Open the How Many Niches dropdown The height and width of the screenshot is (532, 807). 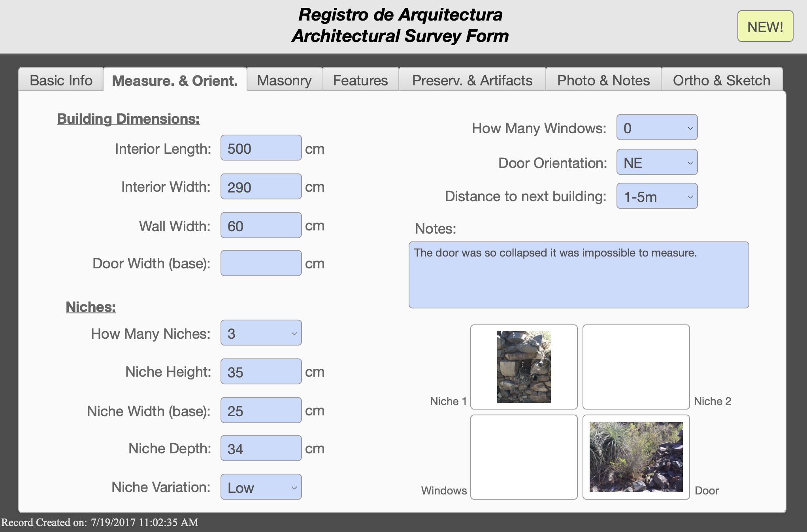coord(261,333)
